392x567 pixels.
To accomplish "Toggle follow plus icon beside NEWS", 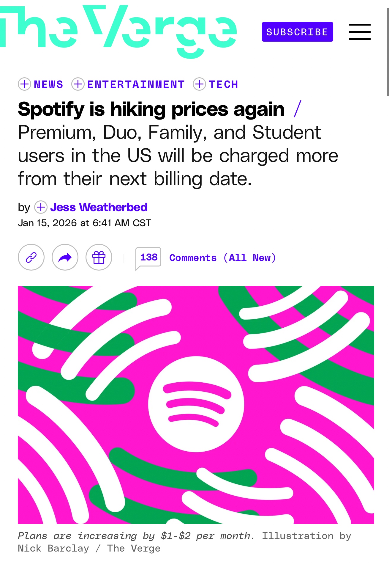I will coord(25,84).
